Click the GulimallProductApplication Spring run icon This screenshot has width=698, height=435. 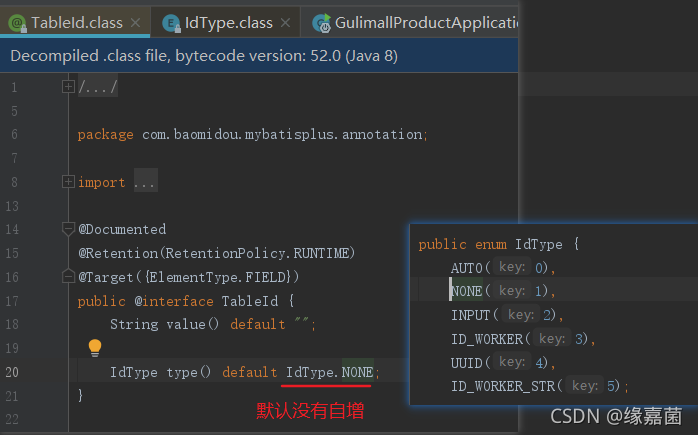pos(322,23)
